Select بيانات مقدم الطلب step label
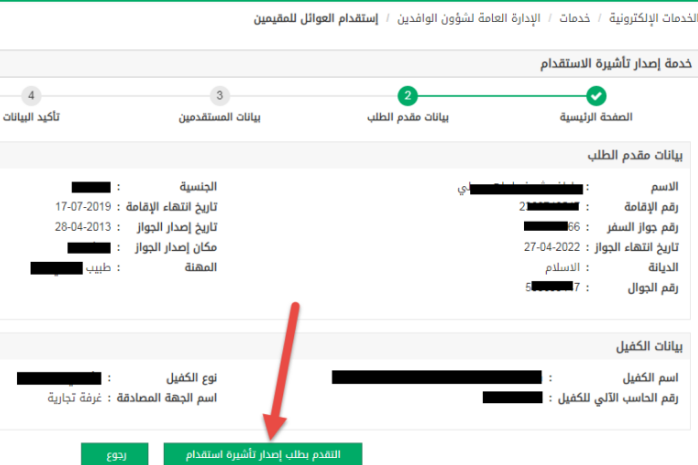 [x=408, y=117]
